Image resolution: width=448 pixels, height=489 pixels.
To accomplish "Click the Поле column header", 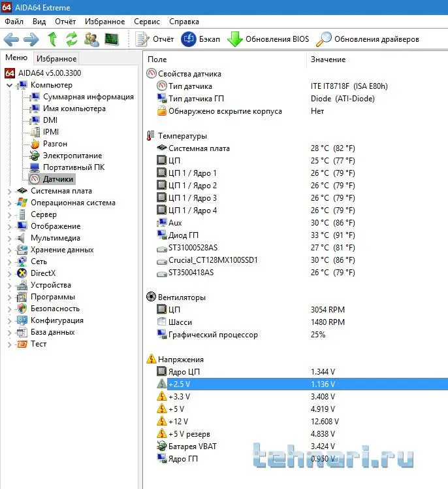I will tap(225, 59).
